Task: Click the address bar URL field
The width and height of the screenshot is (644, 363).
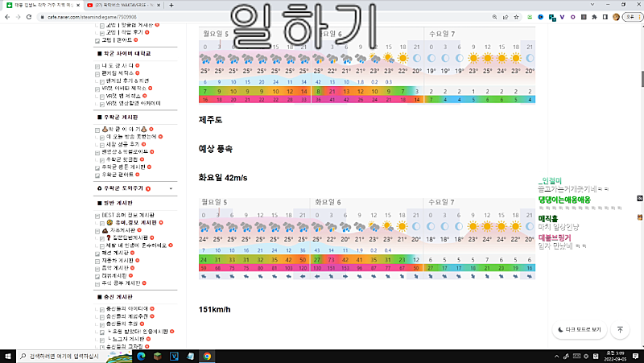Action: click(x=242, y=15)
